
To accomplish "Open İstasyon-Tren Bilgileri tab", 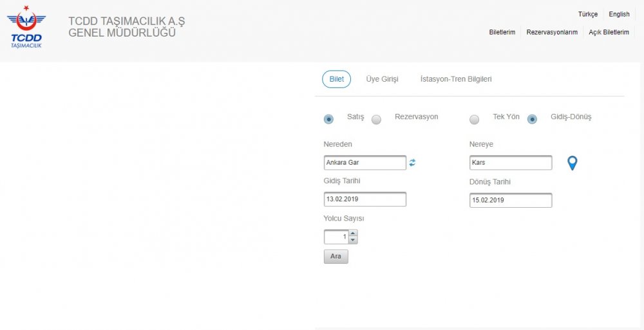I will coord(456,79).
